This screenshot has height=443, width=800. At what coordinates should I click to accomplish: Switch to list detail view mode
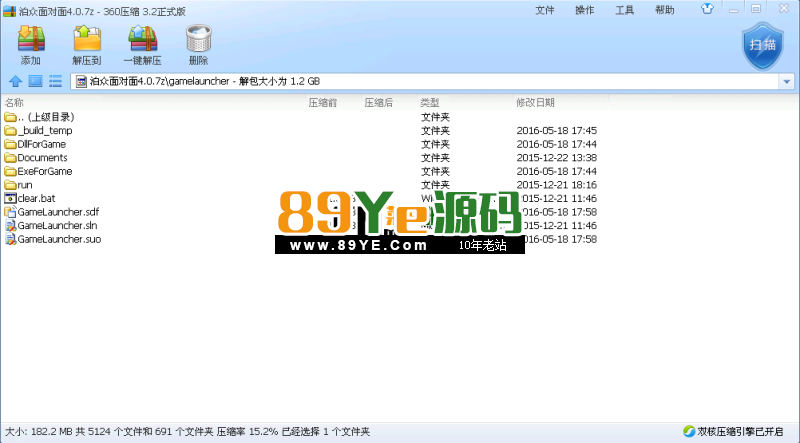tap(55, 81)
